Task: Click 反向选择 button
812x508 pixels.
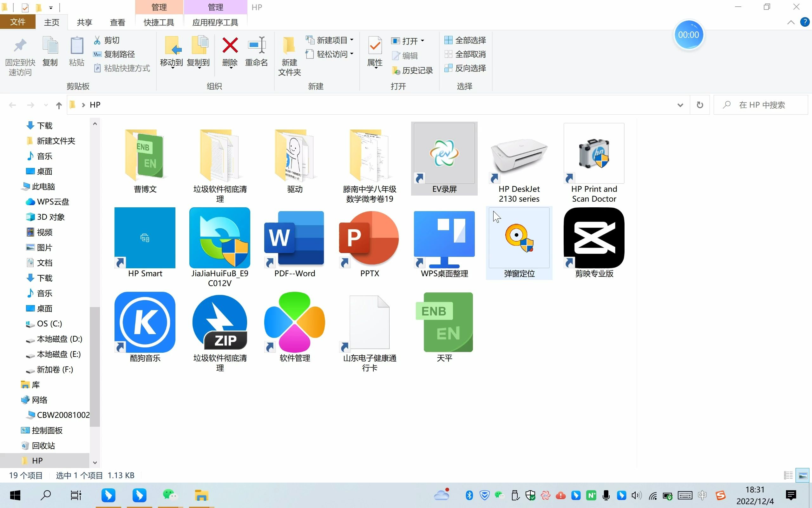Action: 465,68
